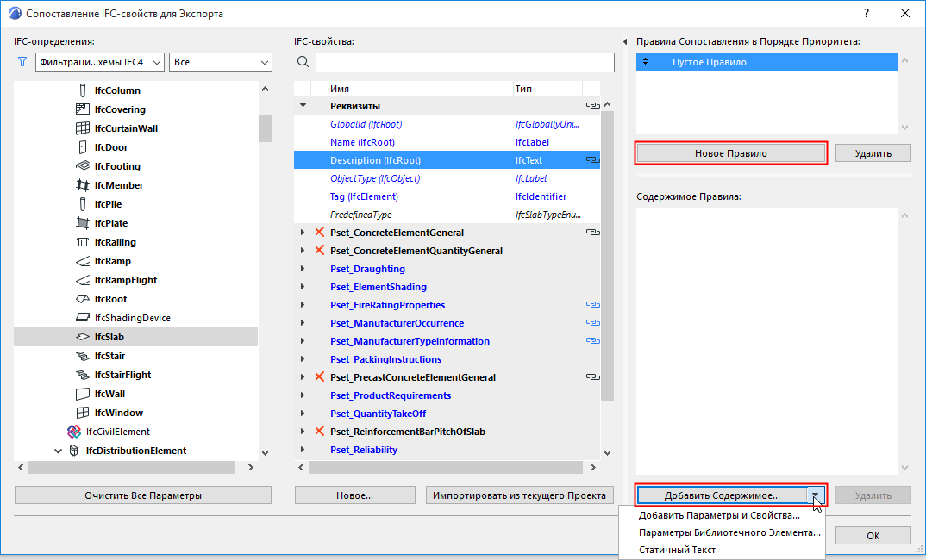
Task: Click the IfcRailing icon
Action: 83,242
